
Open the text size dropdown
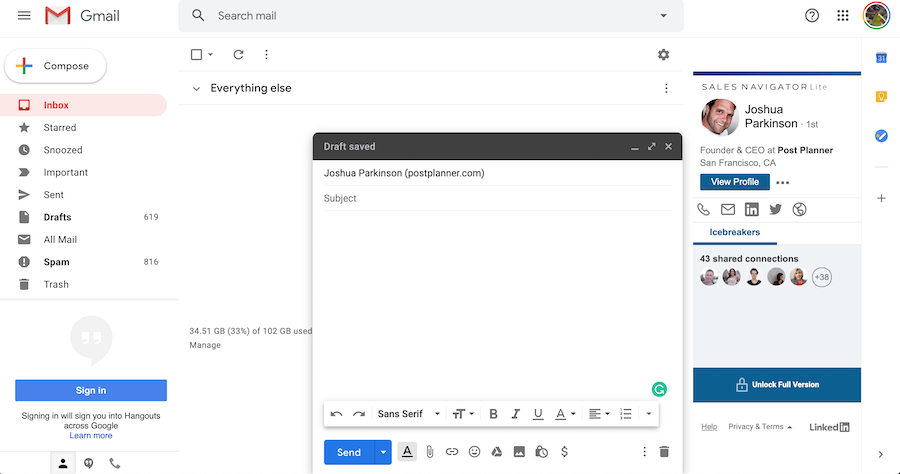pos(463,414)
